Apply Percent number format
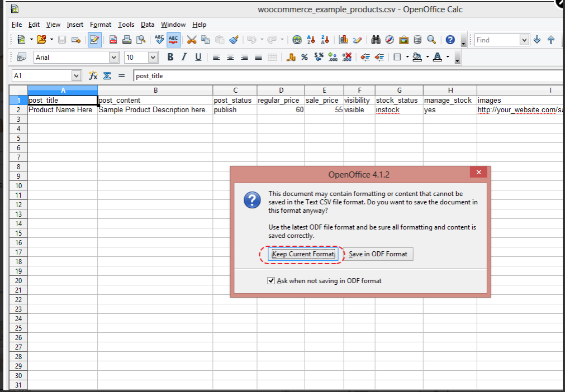This screenshot has width=565, height=392. point(305,57)
